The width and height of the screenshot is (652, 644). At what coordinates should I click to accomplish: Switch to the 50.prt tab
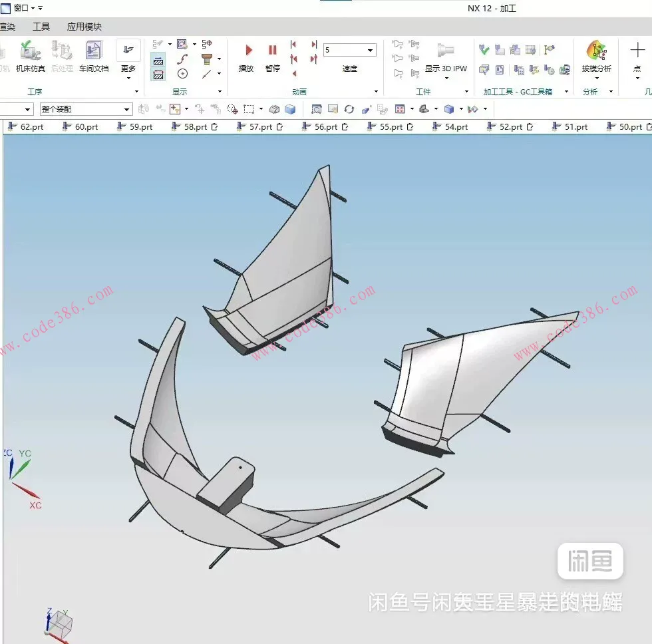tap(629, 127)
